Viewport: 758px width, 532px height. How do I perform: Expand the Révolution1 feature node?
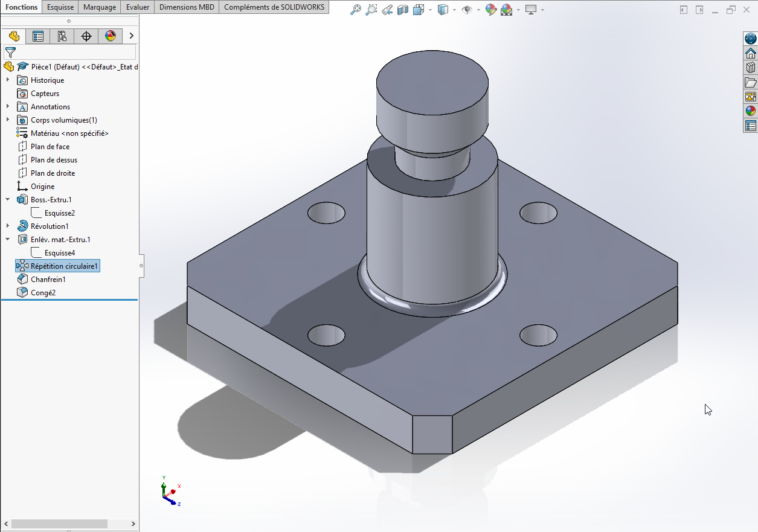8,226
